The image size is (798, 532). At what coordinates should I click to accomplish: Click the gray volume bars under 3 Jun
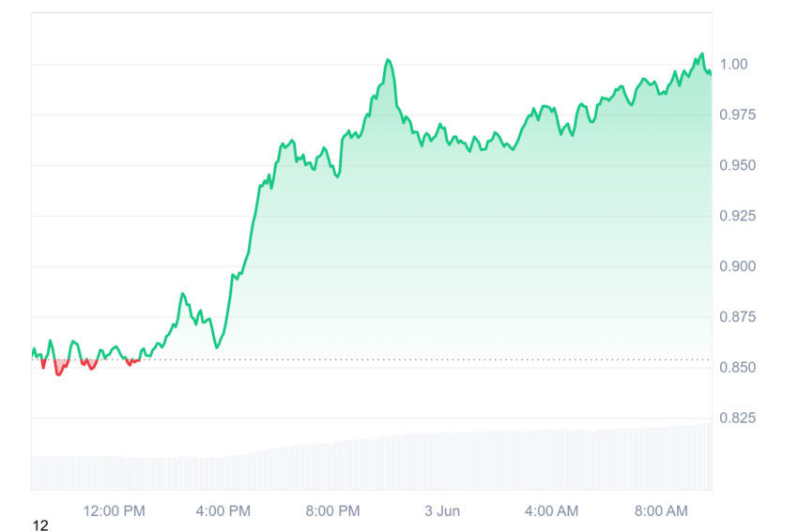tap(442, 462)
